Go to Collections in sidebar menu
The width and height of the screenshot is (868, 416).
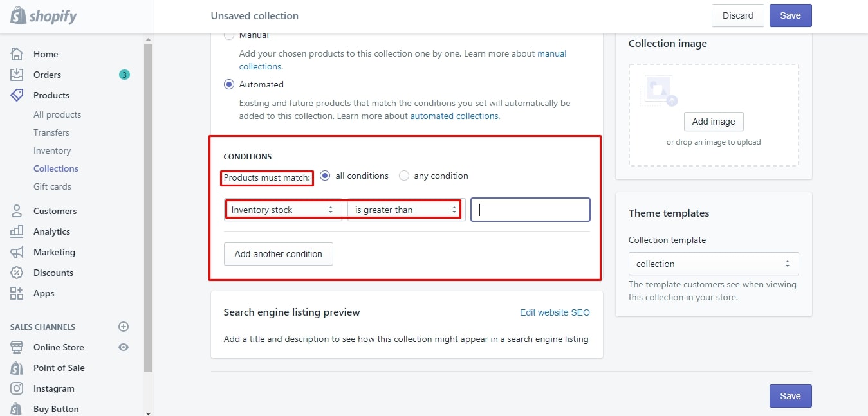click(x=56, y=168)
